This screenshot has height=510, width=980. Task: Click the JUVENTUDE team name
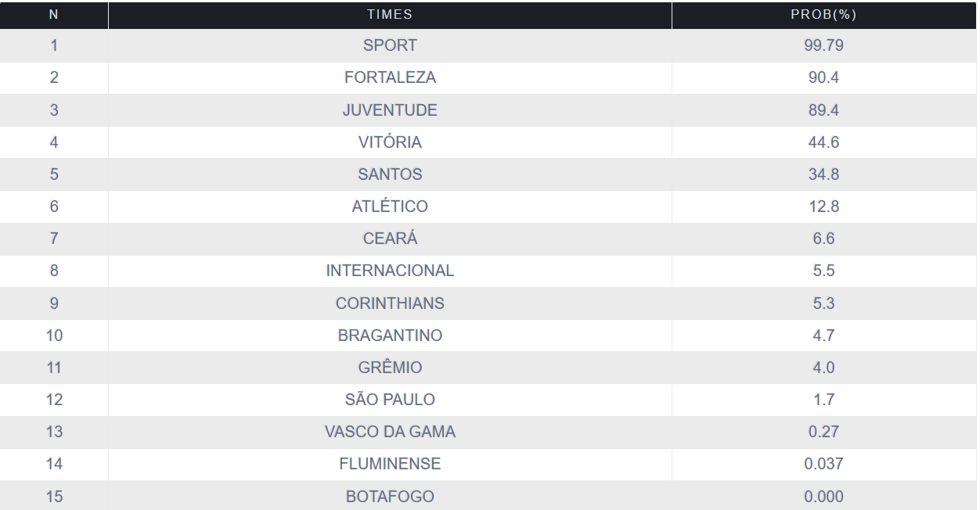390,110
